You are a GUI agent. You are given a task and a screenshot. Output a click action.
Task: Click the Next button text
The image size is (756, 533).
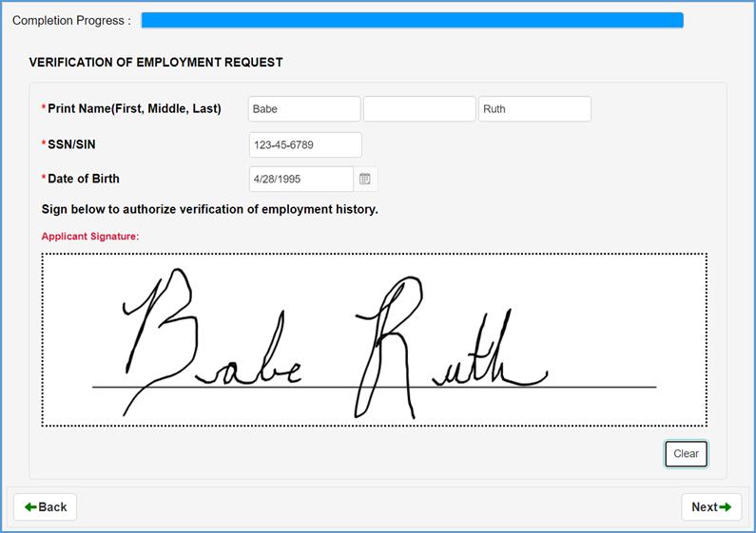pos(705,507)
